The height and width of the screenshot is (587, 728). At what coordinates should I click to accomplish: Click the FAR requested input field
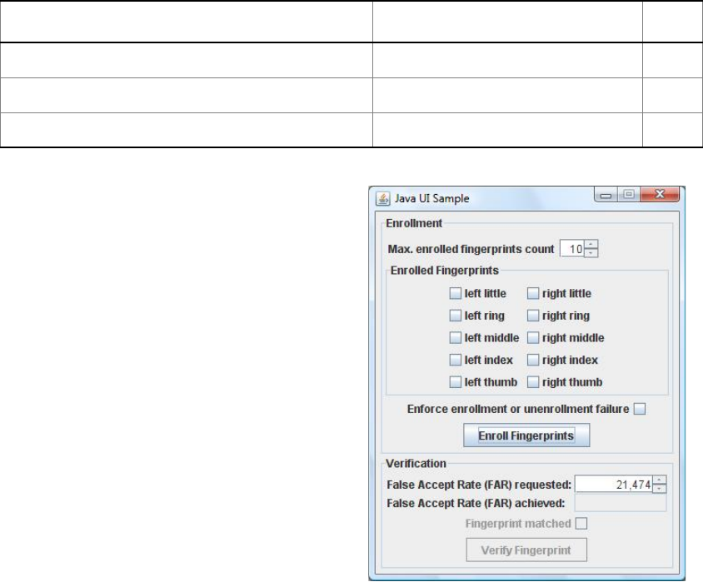(613, 484)
